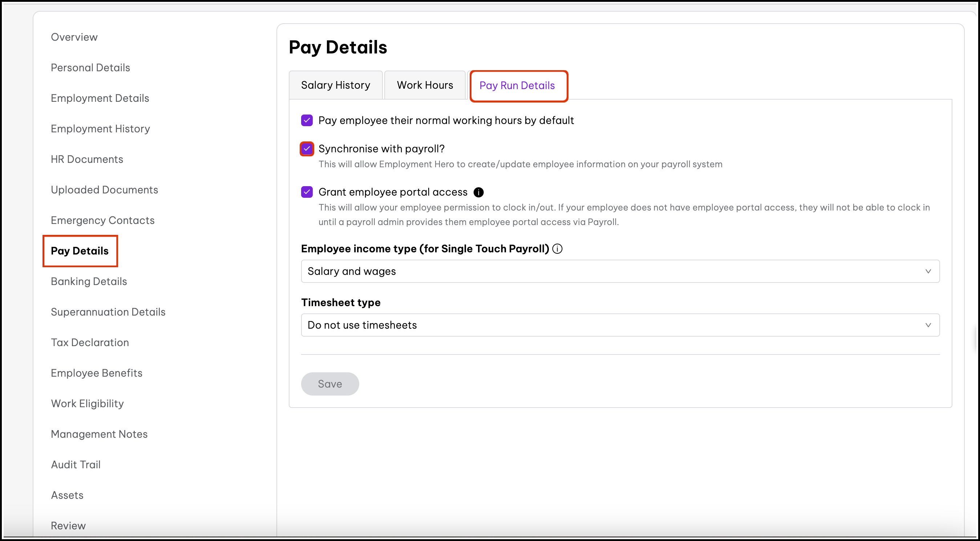Toggle Pay employee normal working hours checkbox

(307, 120)
